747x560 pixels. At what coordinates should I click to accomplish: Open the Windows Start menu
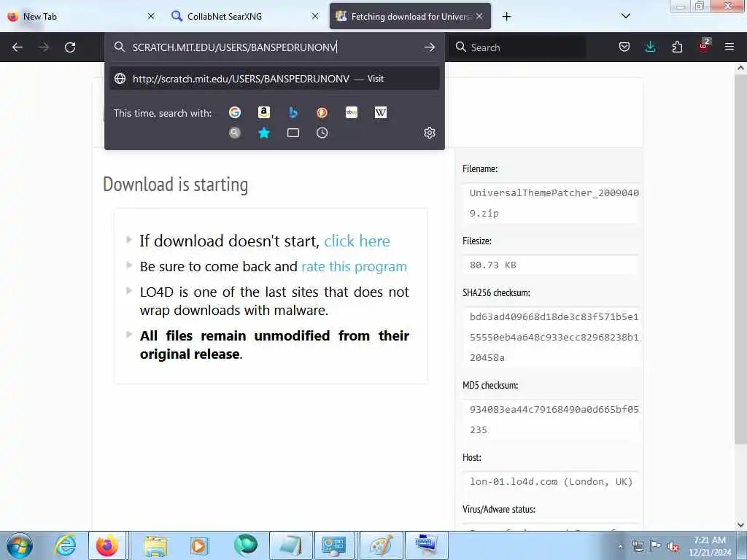tap(20, 545)
